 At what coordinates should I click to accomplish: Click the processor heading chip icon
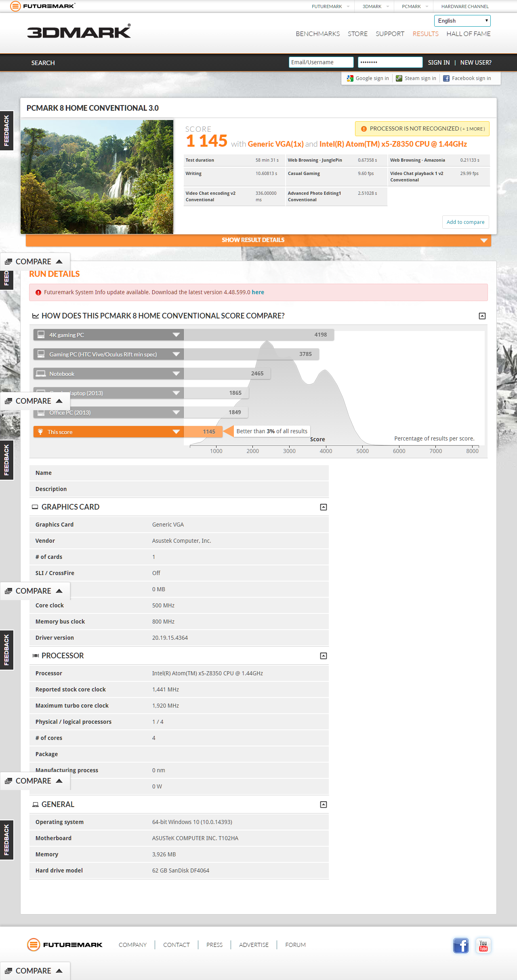(x=36, y=656)
